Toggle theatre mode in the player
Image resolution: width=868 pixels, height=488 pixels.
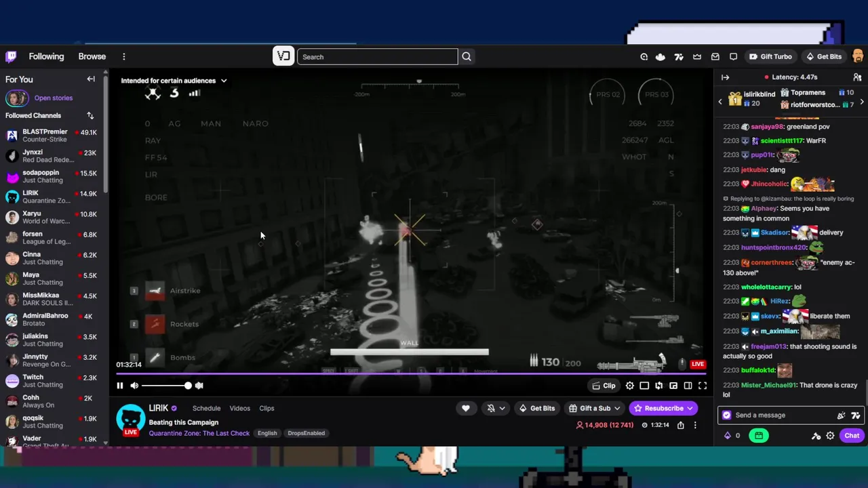click(688, 386)
